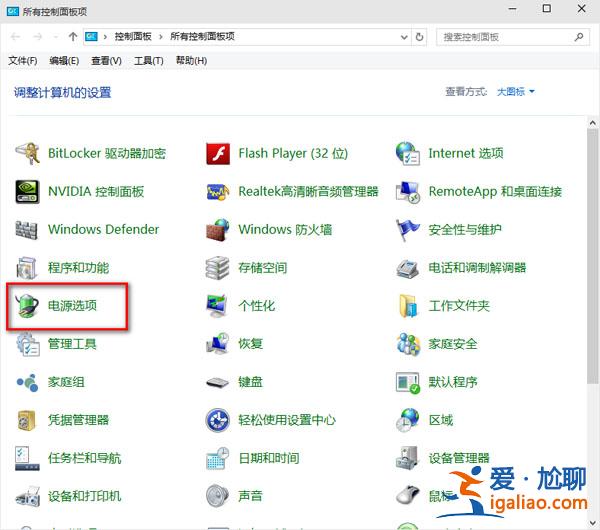Expand the address bar history dropdown
Screen dimensions: 600x530
point(404,37)
